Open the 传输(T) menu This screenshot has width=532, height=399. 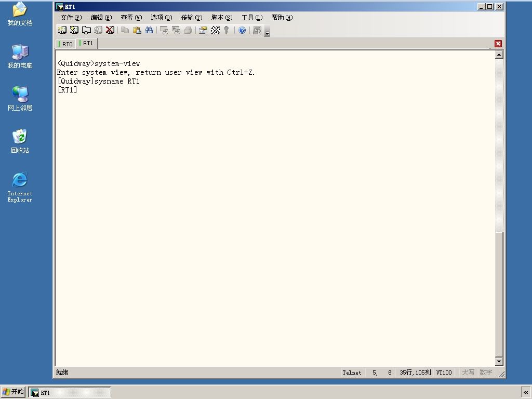coord(192,17)
